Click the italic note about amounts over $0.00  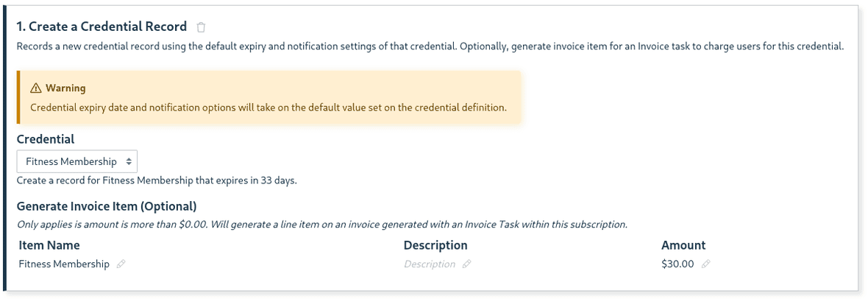[x=322, y=225]
